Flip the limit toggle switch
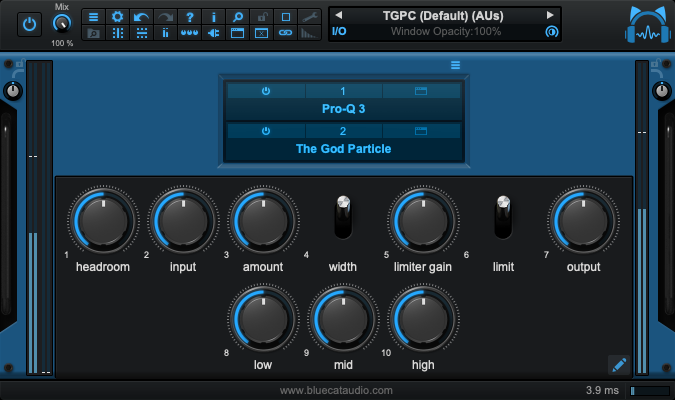The height and width of the screenshot is (400, 675). tap(503, 217)
